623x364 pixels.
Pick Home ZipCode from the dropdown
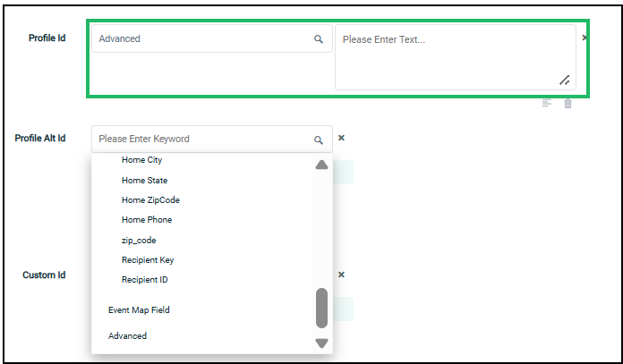(x=150, y=200)
